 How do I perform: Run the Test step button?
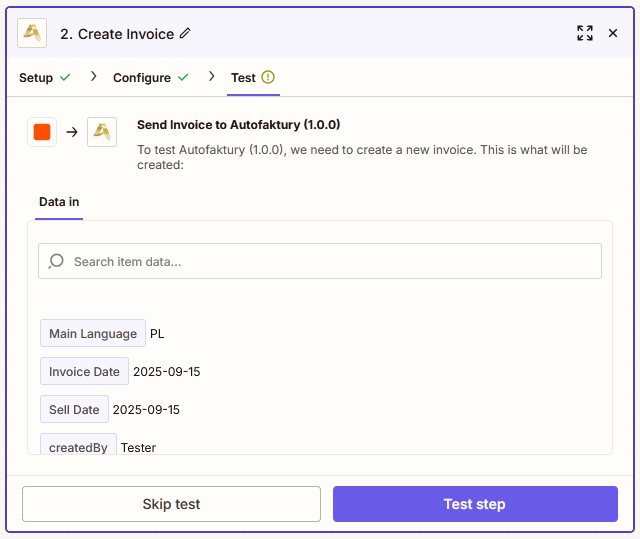coord(475,504)
